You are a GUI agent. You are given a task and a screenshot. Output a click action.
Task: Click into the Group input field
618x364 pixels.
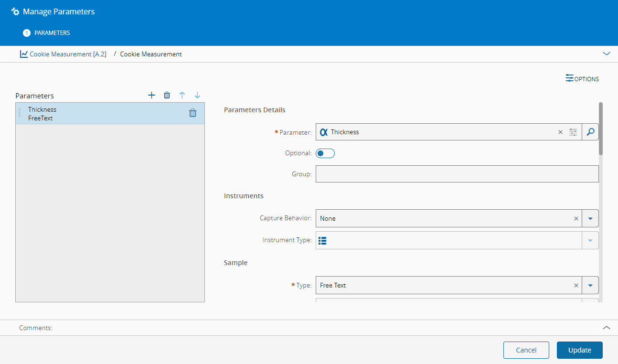457,174
